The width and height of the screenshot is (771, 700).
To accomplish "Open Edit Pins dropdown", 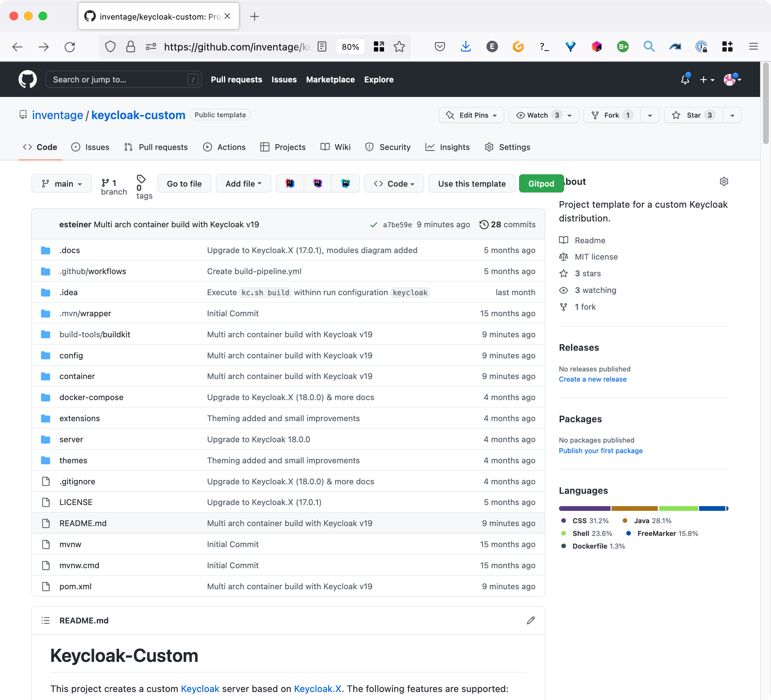I will click(471, 115).
